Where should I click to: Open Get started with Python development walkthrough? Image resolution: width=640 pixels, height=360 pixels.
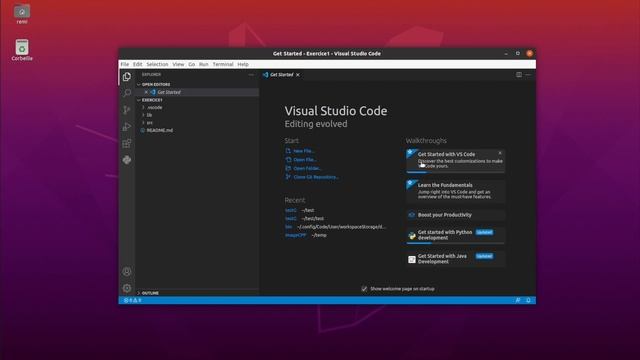click(455, 235)
